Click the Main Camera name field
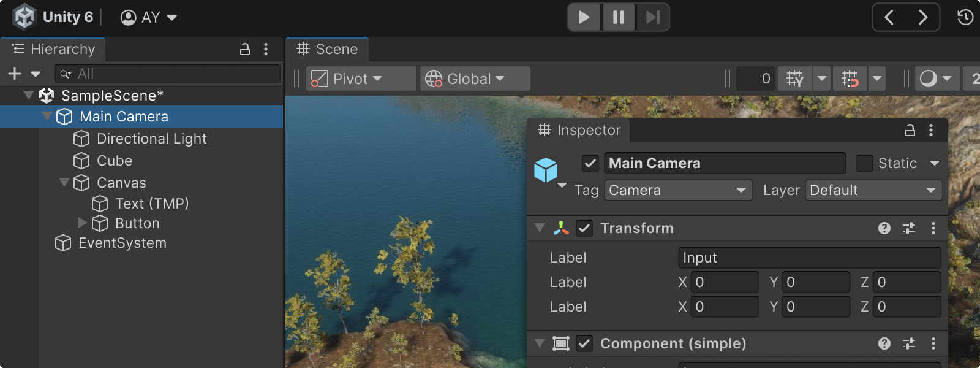 pos(725,163)
